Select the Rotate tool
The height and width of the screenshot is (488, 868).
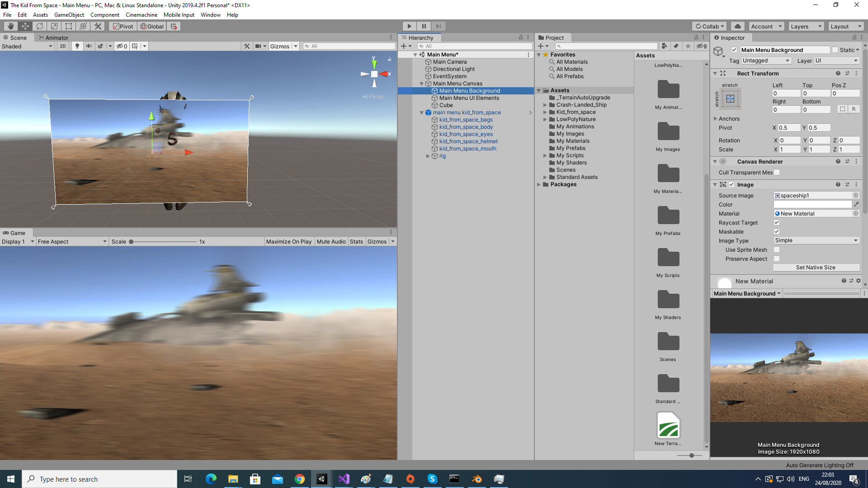[x=40, y=26]
